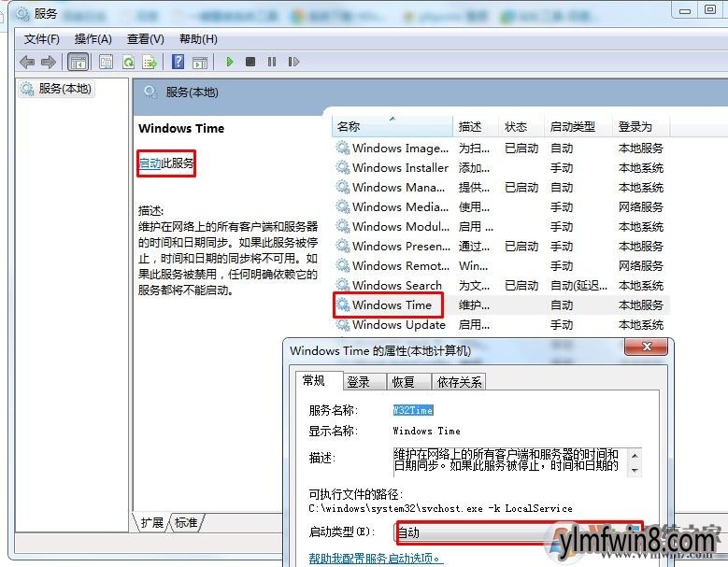Screen dimensions: 728x567
Task: Maximize the 服务 window
Action: point(710,10)
